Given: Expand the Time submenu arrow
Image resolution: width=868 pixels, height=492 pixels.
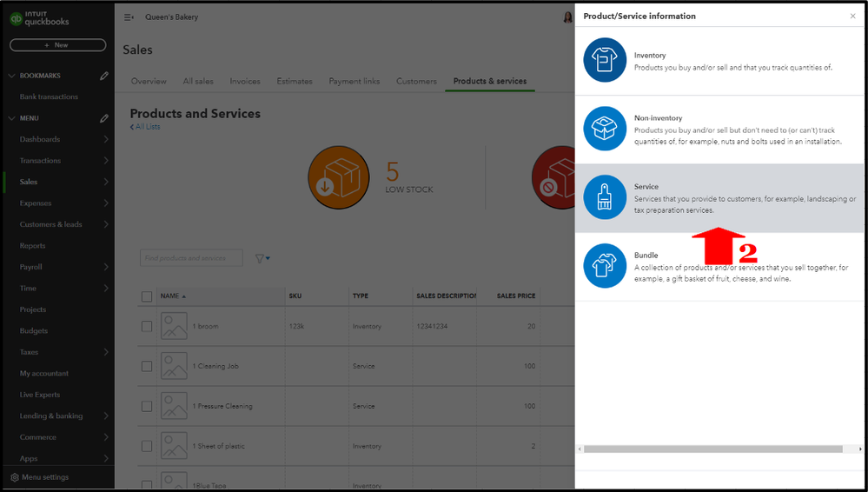Looking at the screenshot, I should tap(106, 288).
